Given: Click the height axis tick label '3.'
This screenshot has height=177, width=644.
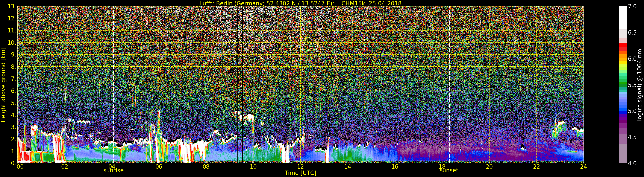Looking at the screenshot, I should click(13, 127).
